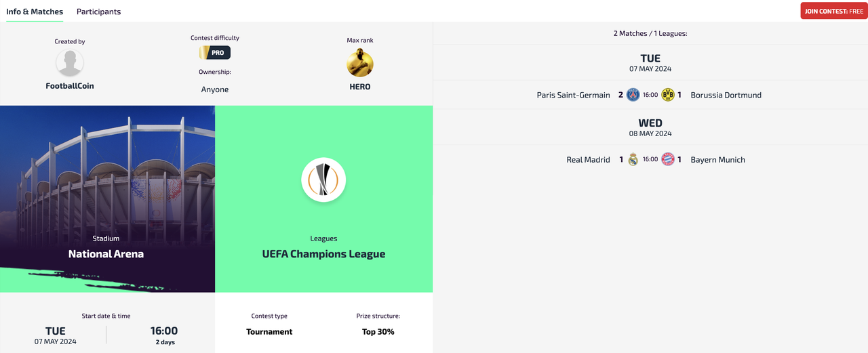868x353 pixels.
Task: Open the FootballCoin creator name link
Action: pos(70,86)
